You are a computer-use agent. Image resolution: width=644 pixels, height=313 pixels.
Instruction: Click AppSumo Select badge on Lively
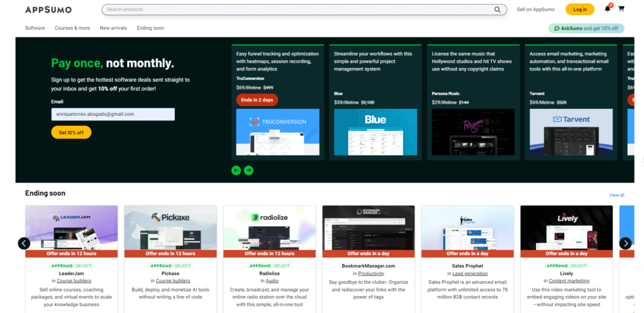(x=567, y=266)
